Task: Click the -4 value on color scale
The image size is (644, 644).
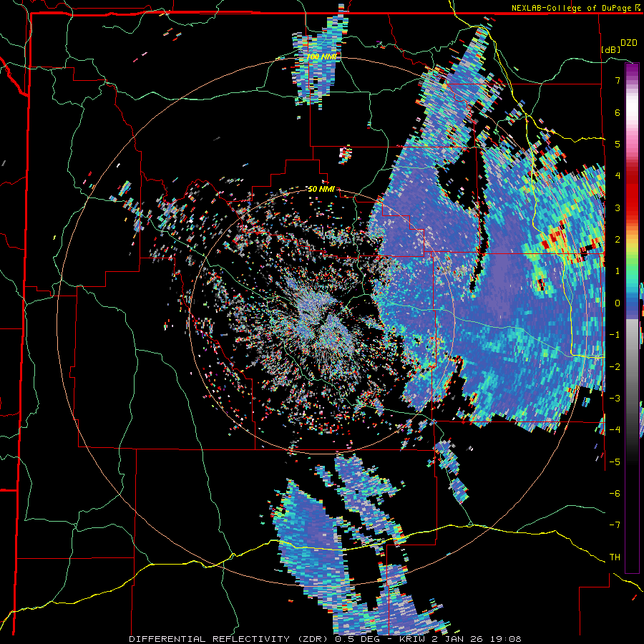Action: click(615, 429)
